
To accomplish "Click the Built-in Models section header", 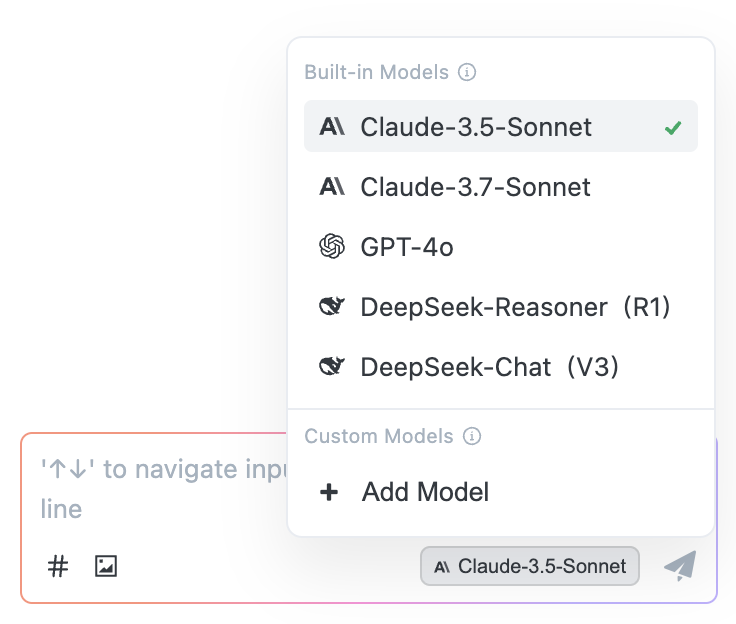I will [x=377, y=73].
